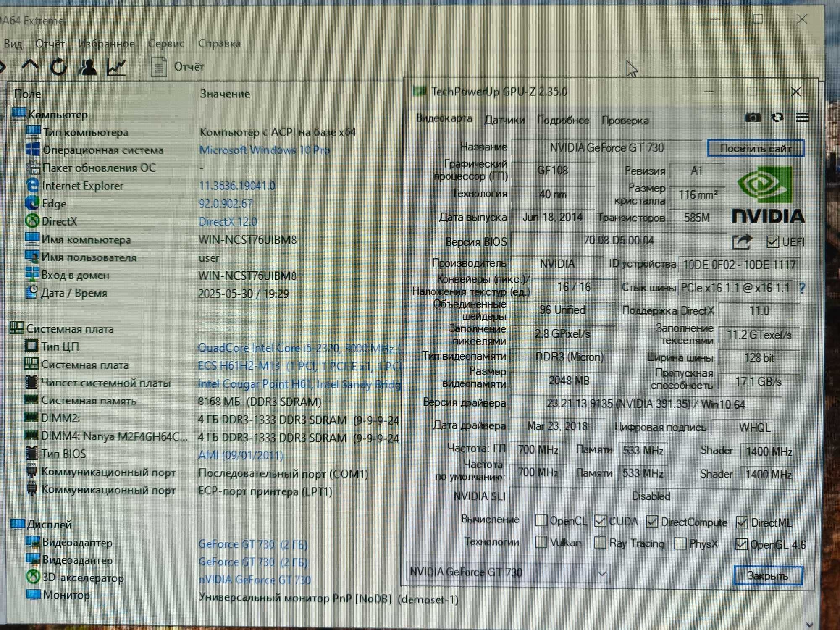The image size is (840, 630).
Task: Open the nVIDIA GeForce GT 730 link
Action: [x=255, y=580]
